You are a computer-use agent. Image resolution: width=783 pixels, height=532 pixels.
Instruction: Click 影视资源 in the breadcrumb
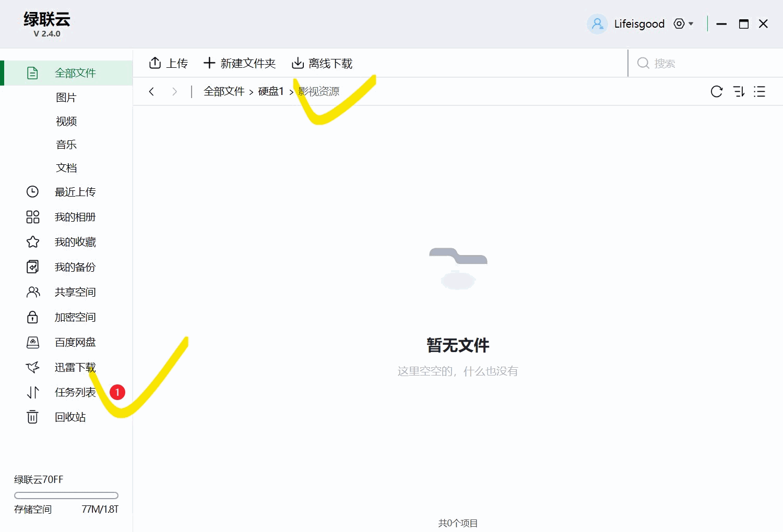[x=318, y=91]
